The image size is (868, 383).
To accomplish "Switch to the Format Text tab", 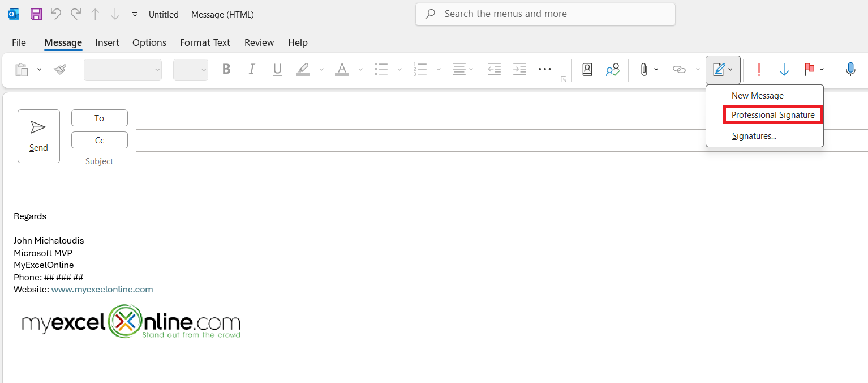I will coord(204,42).
